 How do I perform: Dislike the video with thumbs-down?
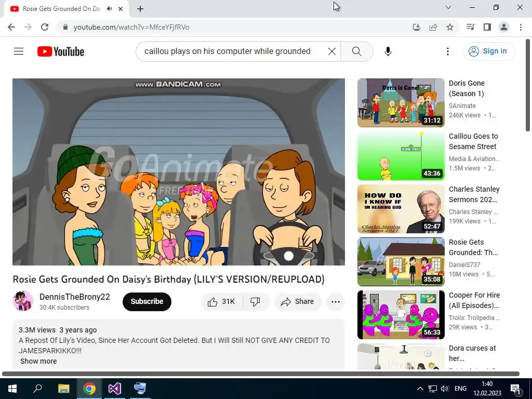[x=255, y=302]
